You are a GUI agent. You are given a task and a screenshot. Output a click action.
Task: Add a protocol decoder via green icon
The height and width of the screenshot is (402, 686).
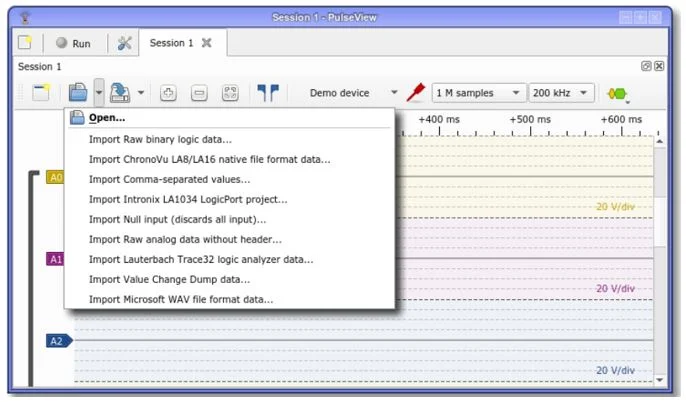click(617, 93)
